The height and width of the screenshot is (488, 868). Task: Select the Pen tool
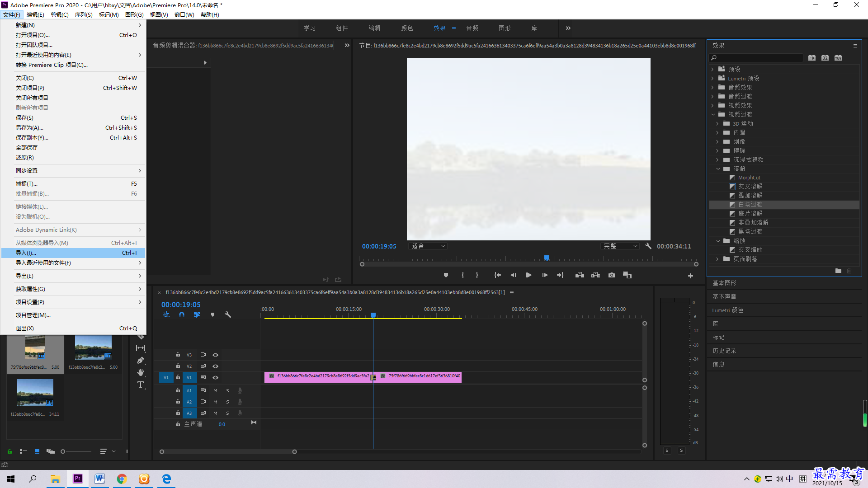pyautogui.click(x=141, y=361)
